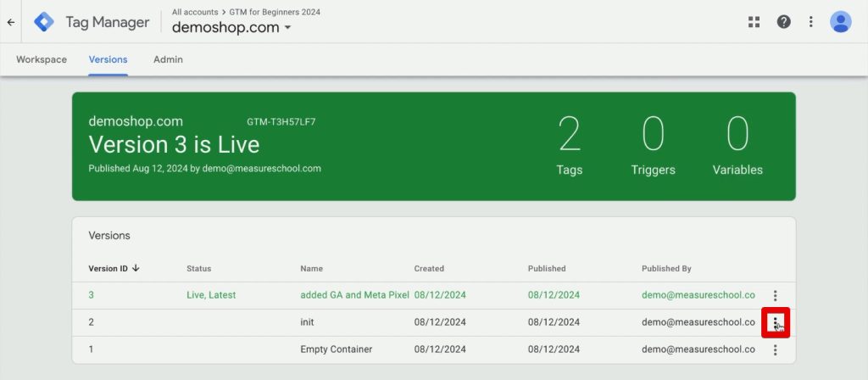Select the Versions tab
Viewport: 868px width, 380px height.
[x=108, y=59]
